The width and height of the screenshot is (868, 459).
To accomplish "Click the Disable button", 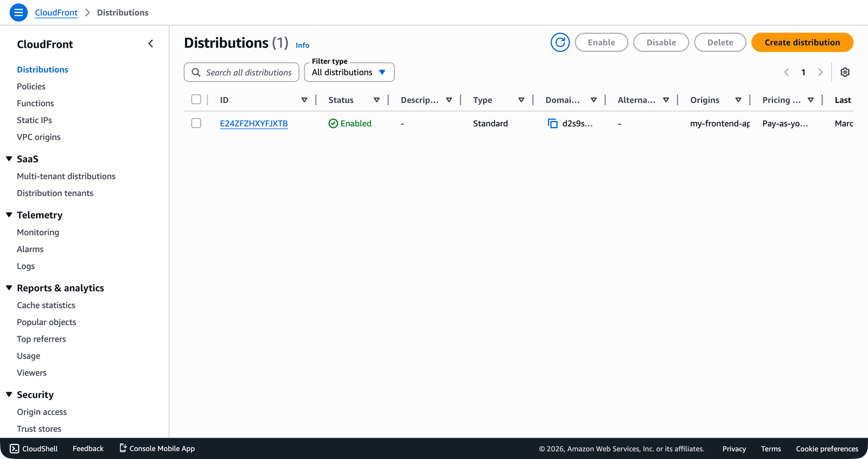I will [661, 42].
